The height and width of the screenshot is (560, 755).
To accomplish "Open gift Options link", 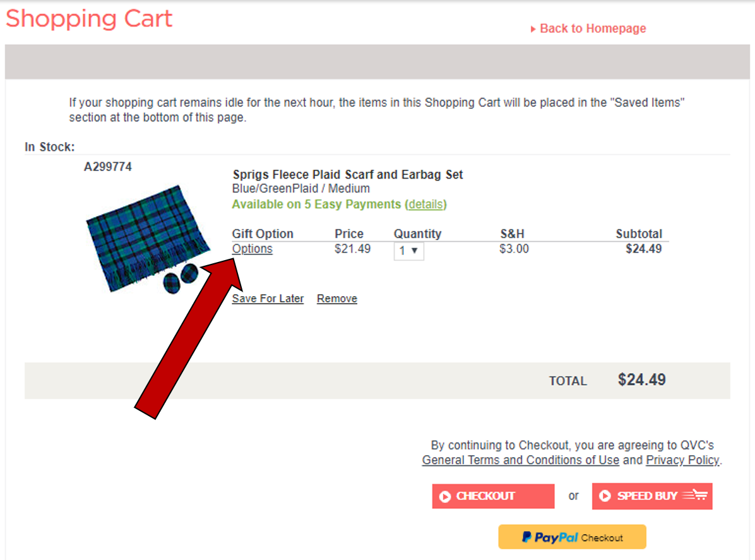I will (x=252, y=249).
